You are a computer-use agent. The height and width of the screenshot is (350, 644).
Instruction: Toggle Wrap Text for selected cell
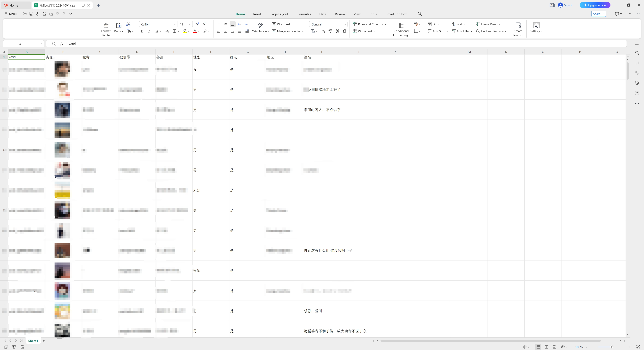(x=281, y=24)
